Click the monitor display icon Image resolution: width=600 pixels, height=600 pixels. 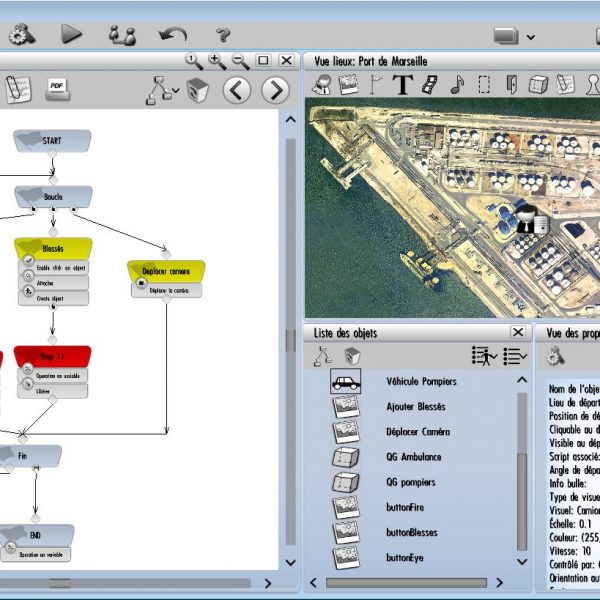[506, 36]
